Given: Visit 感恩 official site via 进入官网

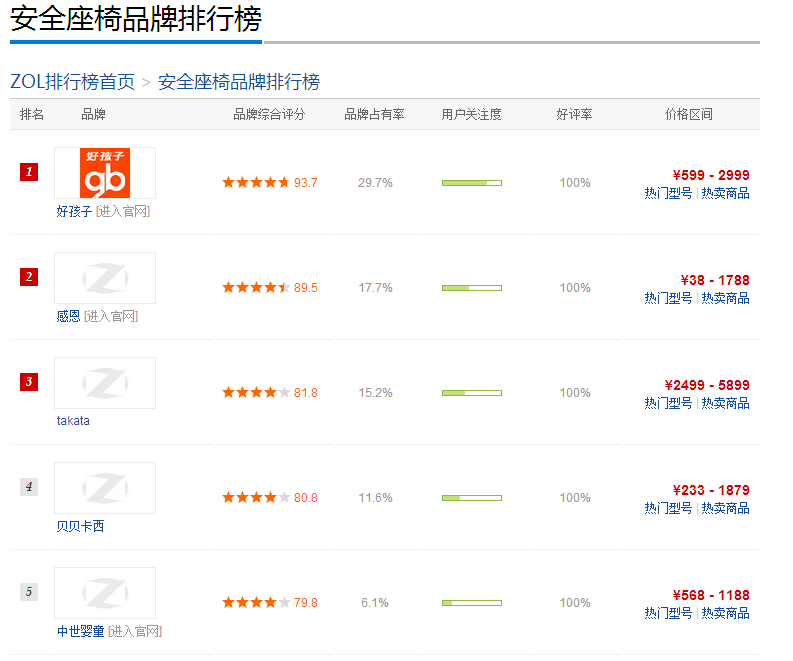Looking at the screenshot, I should [111, 317].
